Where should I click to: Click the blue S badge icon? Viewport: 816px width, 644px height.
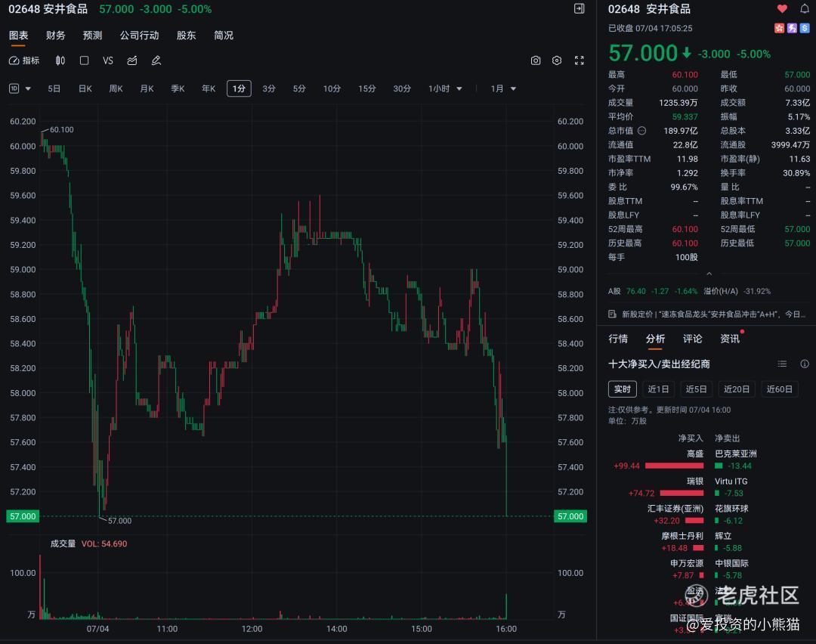coord(805,28)
